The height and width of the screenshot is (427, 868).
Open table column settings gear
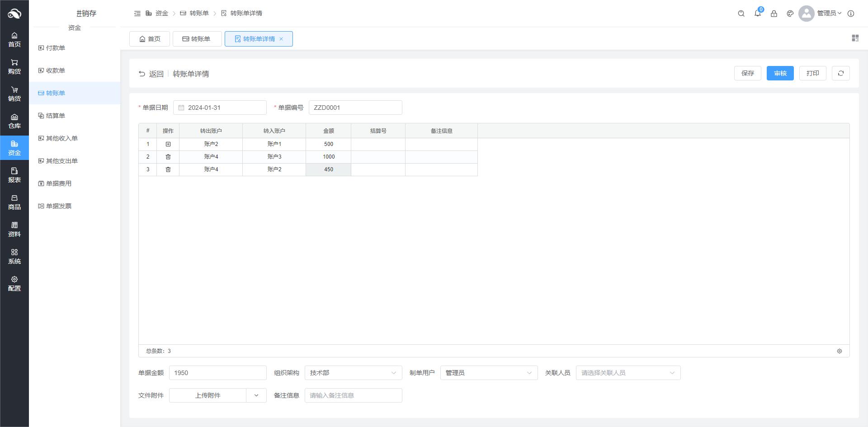tap(839, 351)
